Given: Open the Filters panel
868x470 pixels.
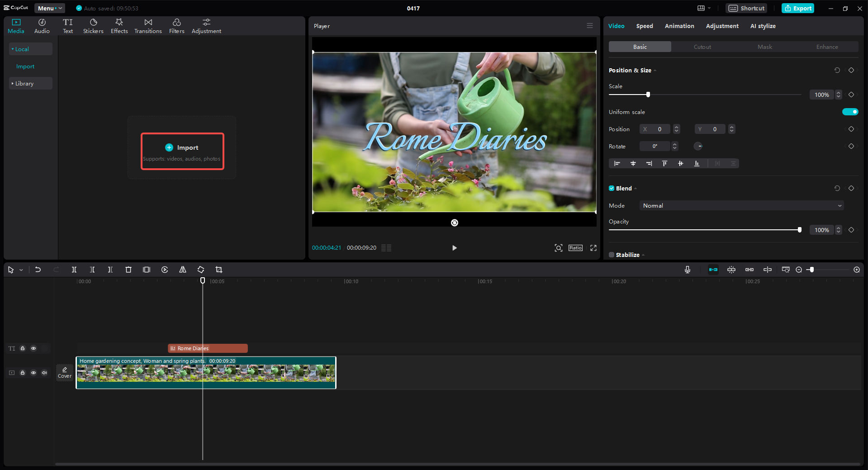Looking at the screenshot, I should tap(176, 25).
